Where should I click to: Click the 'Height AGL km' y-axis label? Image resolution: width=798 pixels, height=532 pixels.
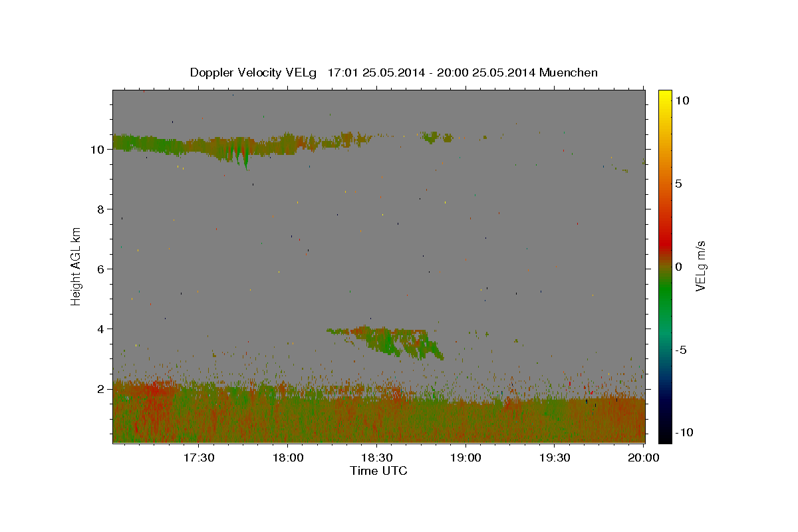76,266
